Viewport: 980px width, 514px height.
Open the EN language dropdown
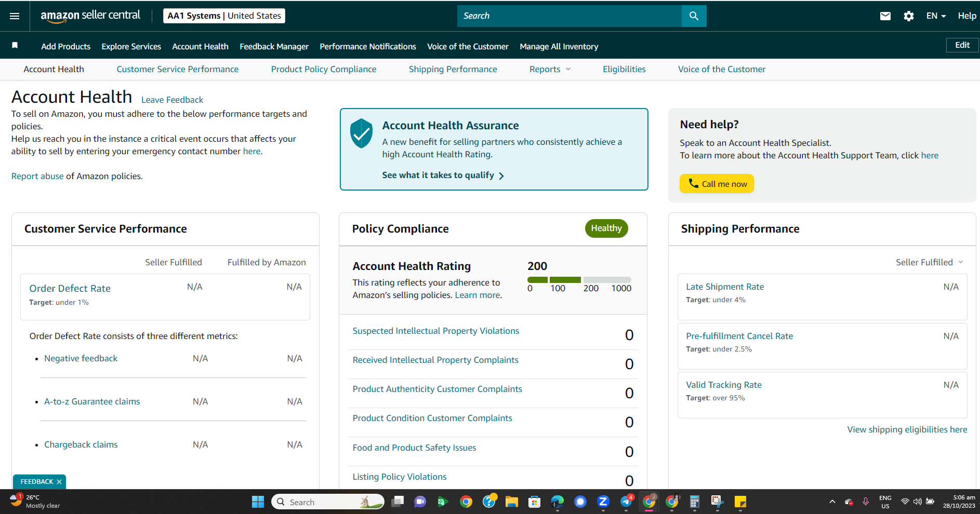tap(936, 16)
